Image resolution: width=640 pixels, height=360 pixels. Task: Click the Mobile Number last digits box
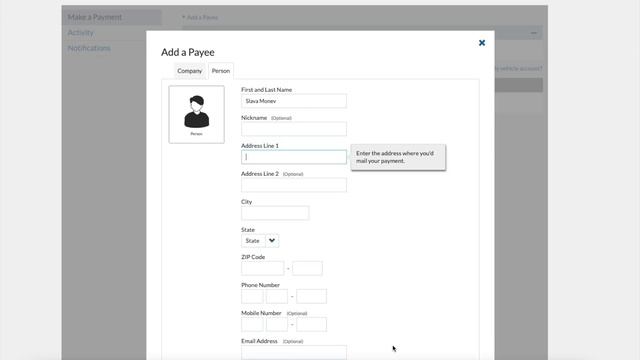click(311, 324)
